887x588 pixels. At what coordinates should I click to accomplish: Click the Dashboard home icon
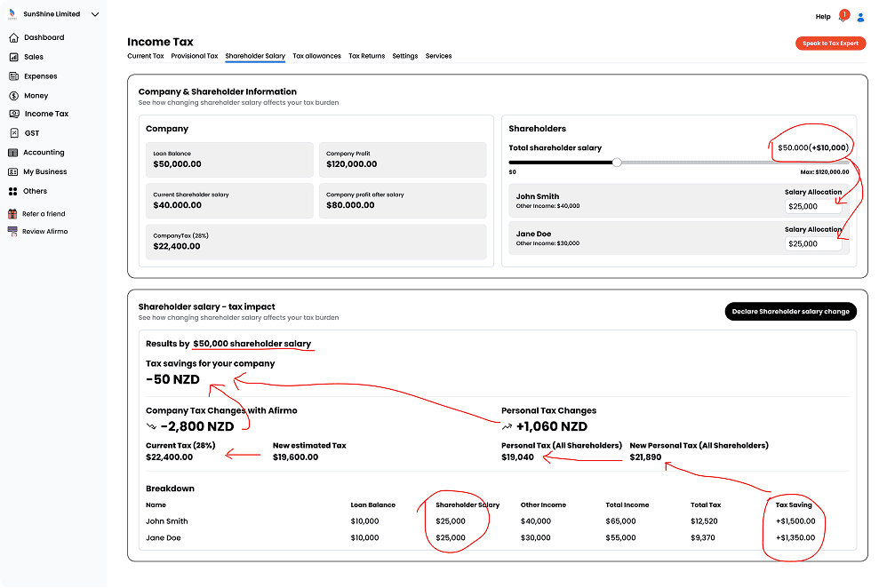coord(13,38)
